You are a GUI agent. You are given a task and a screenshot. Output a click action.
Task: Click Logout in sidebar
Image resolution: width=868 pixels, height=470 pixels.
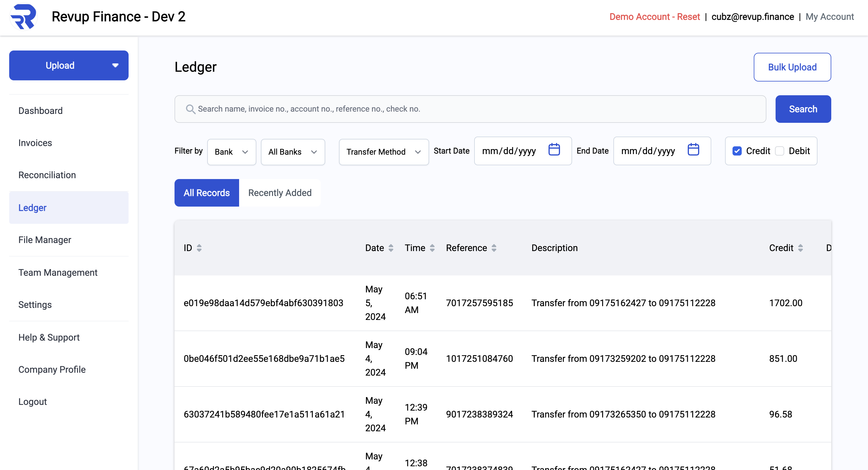coord(69,402)
